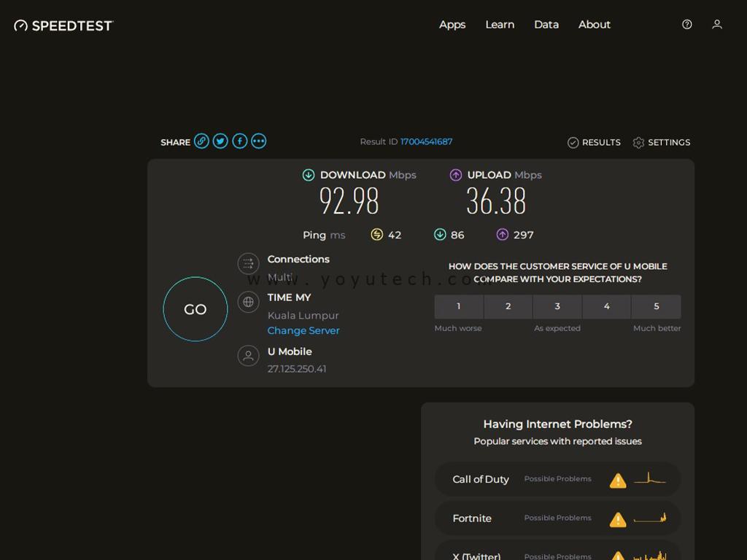Open more share options icon
The height and width of the screenshot is (560, 747).
259,141
